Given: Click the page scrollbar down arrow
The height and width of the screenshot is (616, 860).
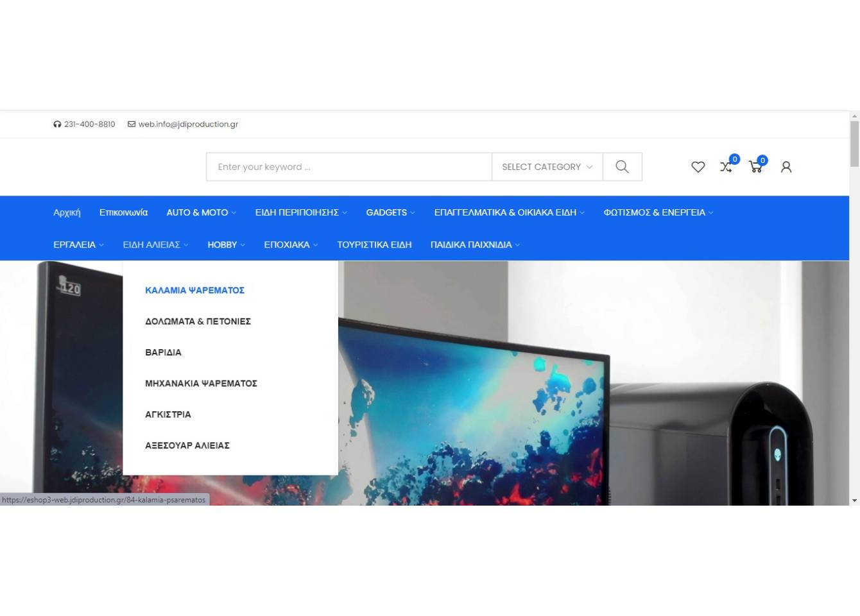Looking at the screenshot, I should [x=854, y=501].
